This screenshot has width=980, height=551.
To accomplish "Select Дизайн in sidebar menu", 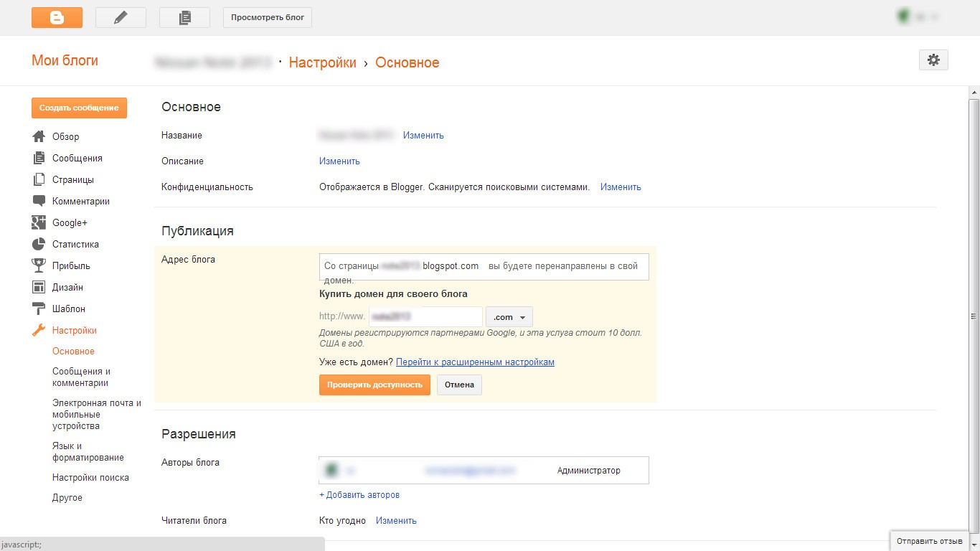I will tap(67, 287).
